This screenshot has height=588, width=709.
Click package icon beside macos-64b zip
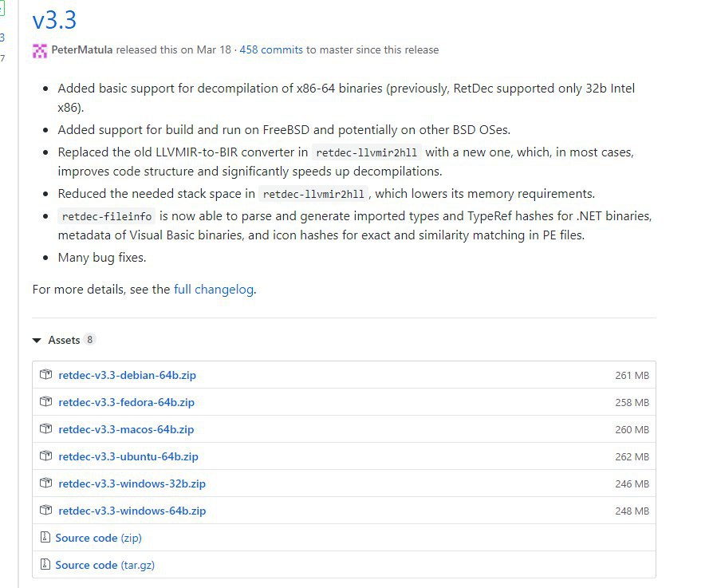pos(45,428)
